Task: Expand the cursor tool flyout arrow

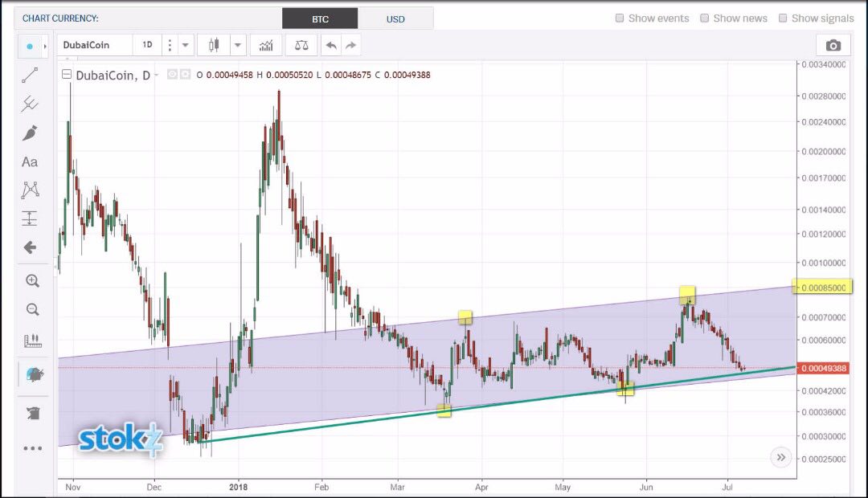Action: coord(45,46)
